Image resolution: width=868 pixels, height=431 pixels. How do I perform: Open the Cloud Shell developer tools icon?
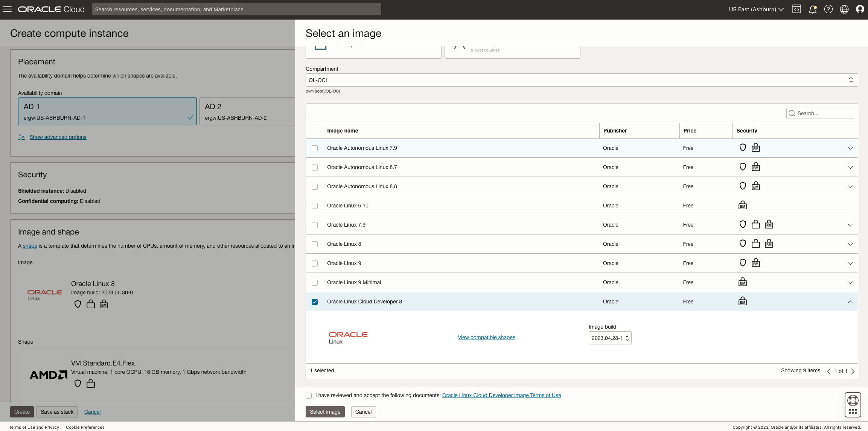[x=796, y=9]
